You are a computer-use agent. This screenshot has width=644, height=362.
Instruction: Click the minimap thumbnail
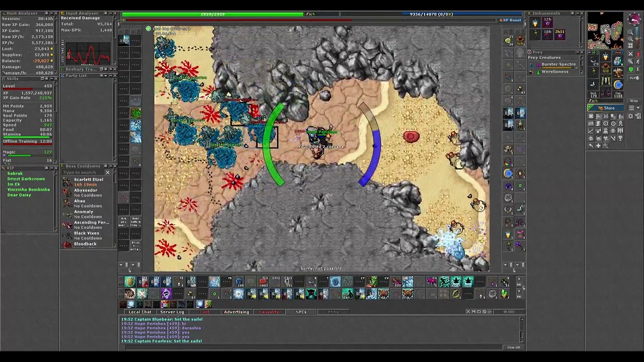[x=606, y=31]
